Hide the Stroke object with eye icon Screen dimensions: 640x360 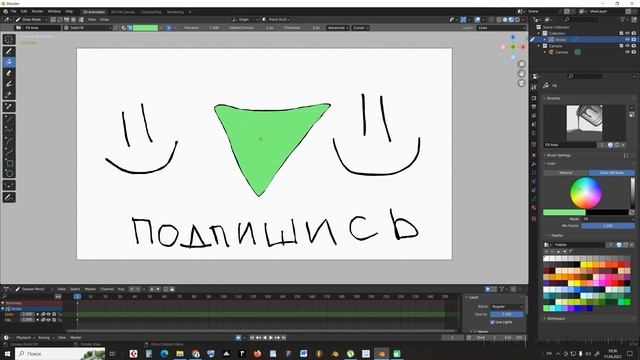pyautogui.click(x=628, y=40)
